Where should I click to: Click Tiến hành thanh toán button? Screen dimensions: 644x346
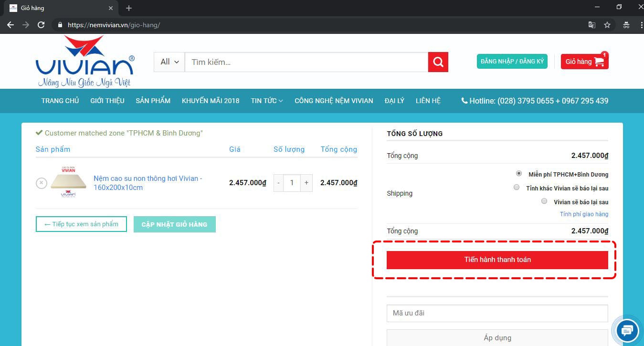point(497,260)
